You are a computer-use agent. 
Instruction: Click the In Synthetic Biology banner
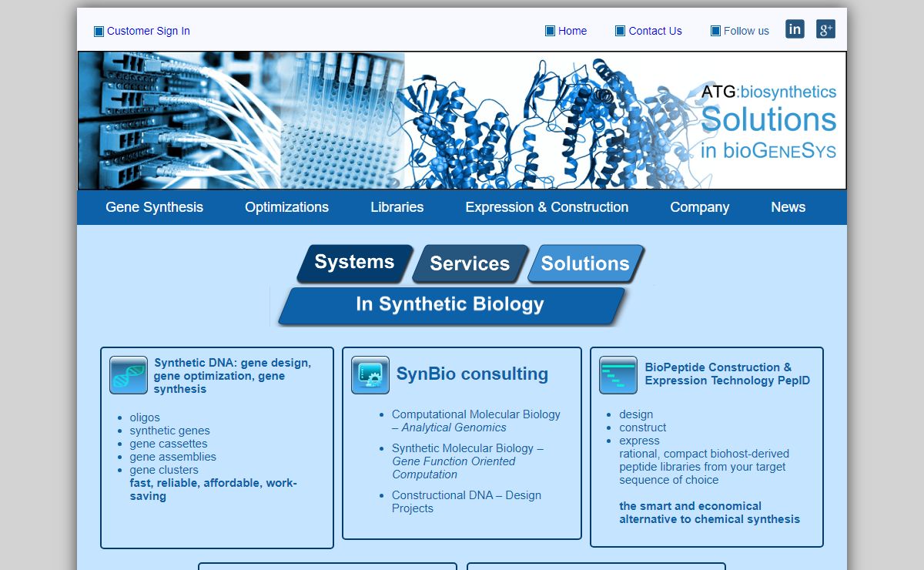pyautogui.click(x=451, y=305)
